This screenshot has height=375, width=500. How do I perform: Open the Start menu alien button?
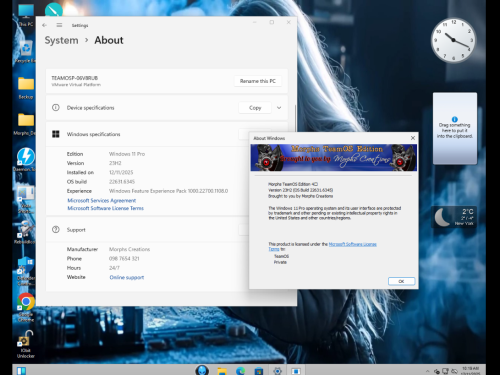[x=202, y=370]
